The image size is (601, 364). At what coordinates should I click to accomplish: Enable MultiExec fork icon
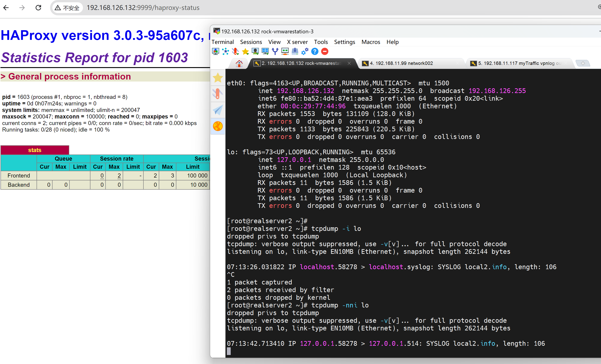pos(275,51)
